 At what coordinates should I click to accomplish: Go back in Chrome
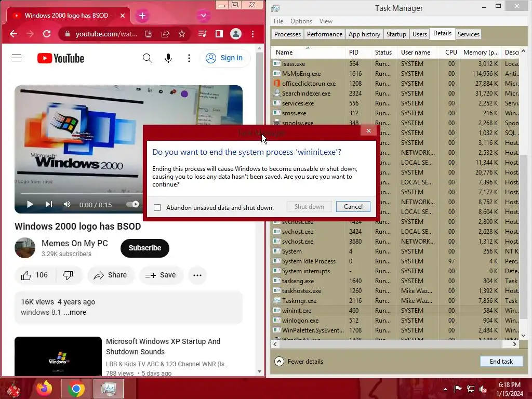13,34
